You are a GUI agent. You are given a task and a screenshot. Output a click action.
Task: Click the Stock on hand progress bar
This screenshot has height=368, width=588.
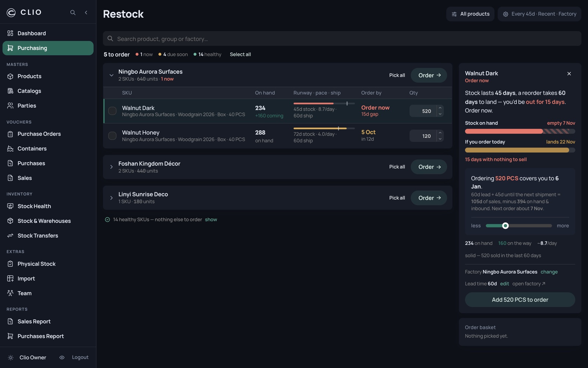tap(520, 131)
